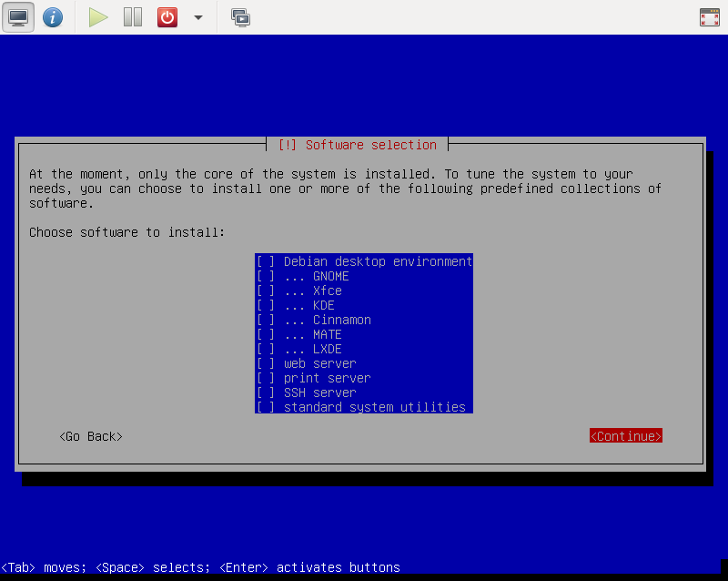The height and width of the screenshot is (581, 728).
Task: Click the Software selection dialog title
Action: 358,145
